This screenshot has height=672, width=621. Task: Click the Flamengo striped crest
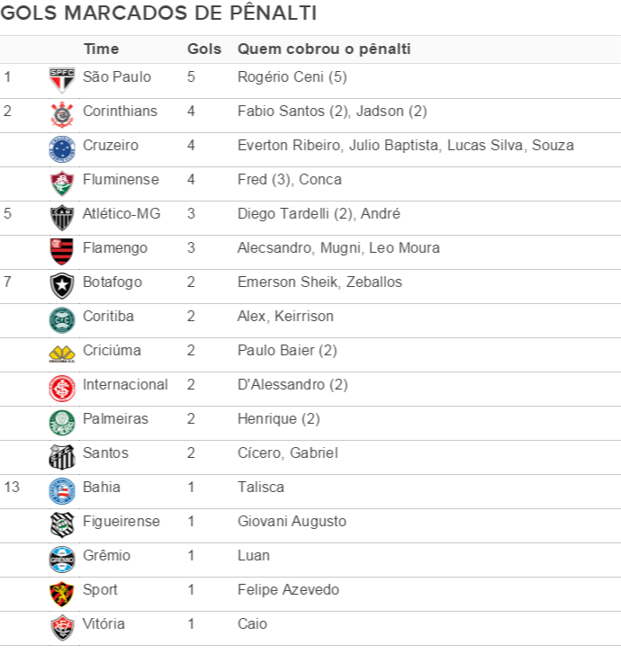62,252
